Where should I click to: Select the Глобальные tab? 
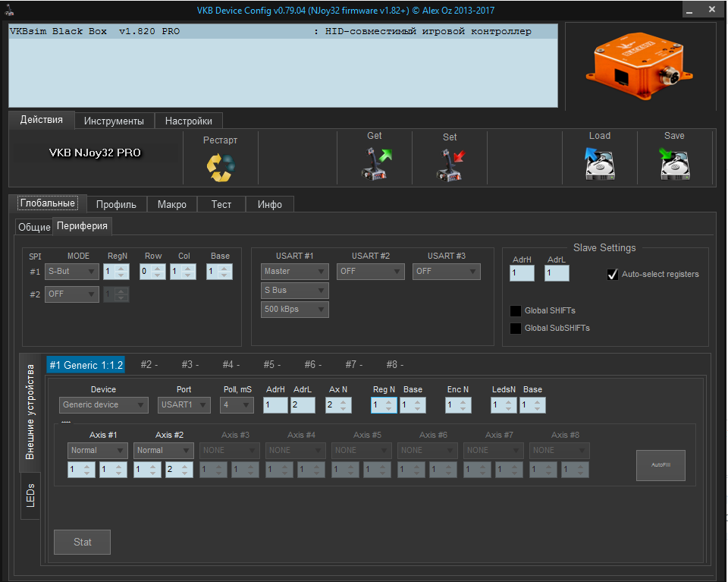(x=47, y=203)
